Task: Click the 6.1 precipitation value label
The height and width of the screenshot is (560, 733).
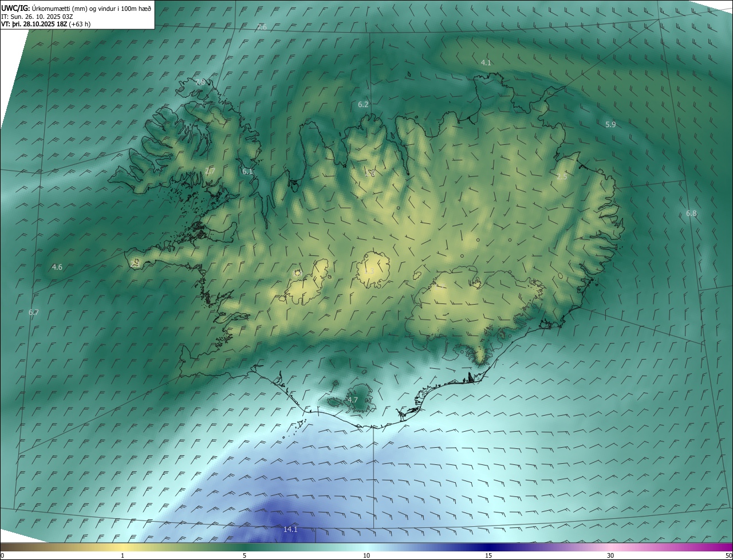Action: pos(247,171)
